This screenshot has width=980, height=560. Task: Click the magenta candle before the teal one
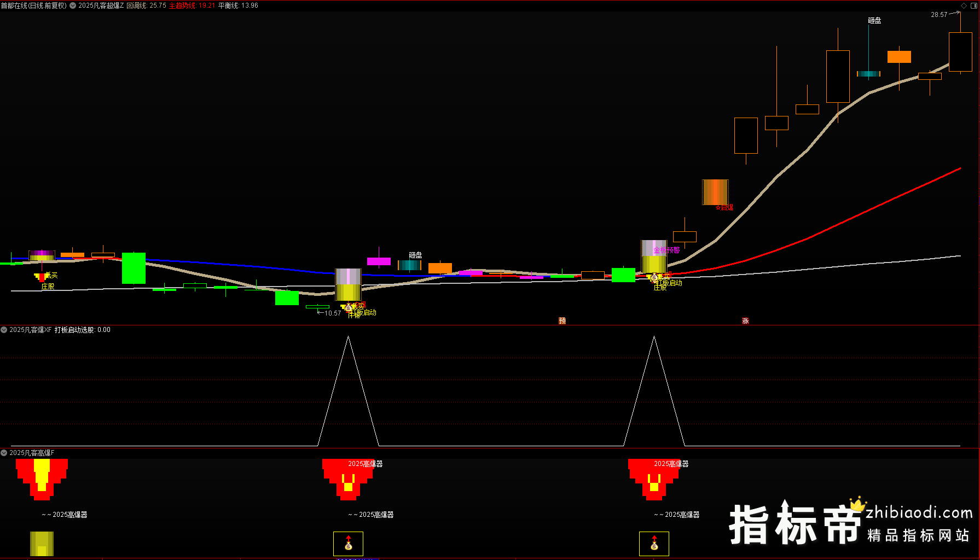379,261
